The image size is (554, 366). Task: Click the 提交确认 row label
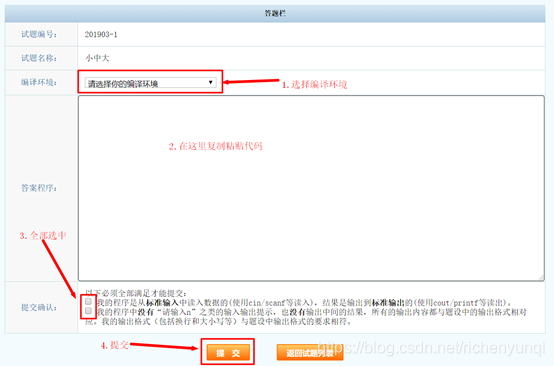coord(39,307)
